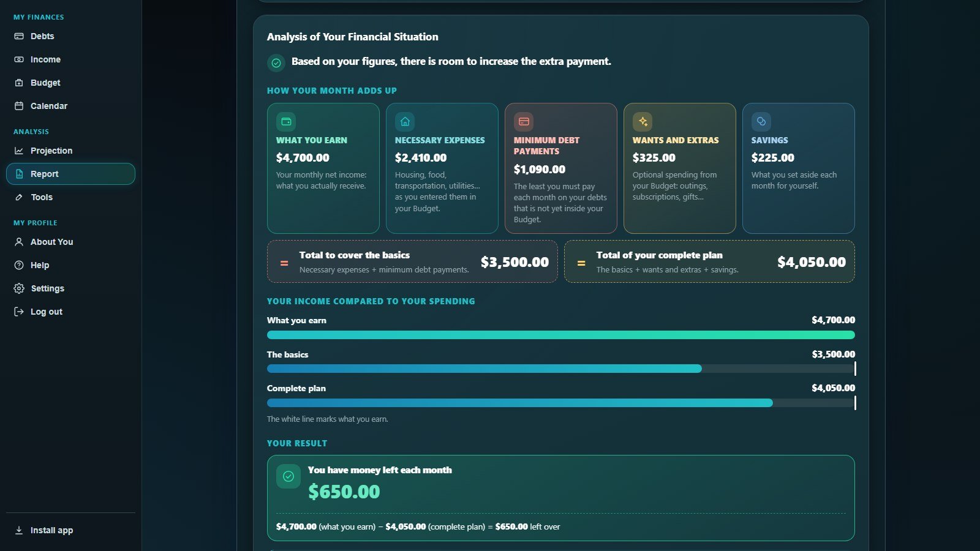Click the checkmark icon beside the analysis summary
The width and height of the screenshot is (980, 551).
coord(276,62)
